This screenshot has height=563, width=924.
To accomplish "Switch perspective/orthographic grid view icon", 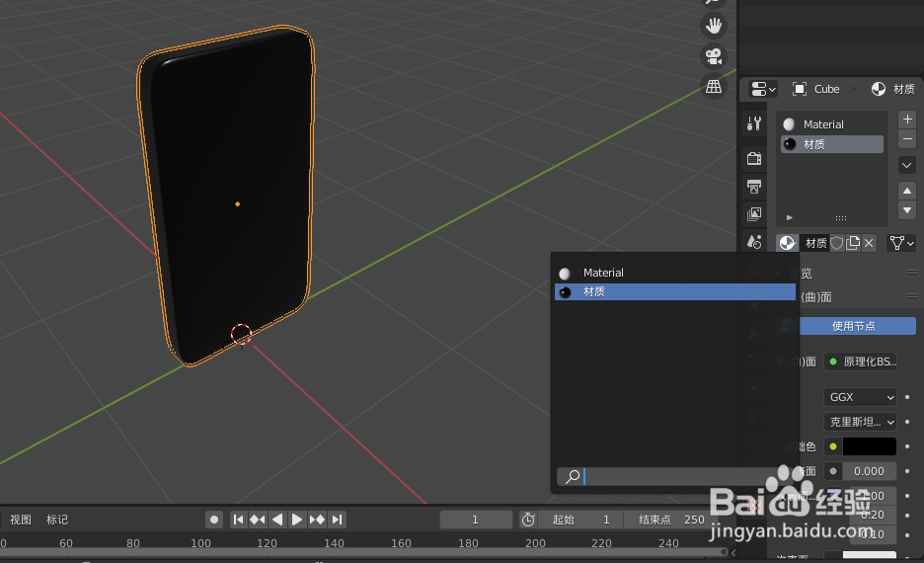I will tap(714, 87).
